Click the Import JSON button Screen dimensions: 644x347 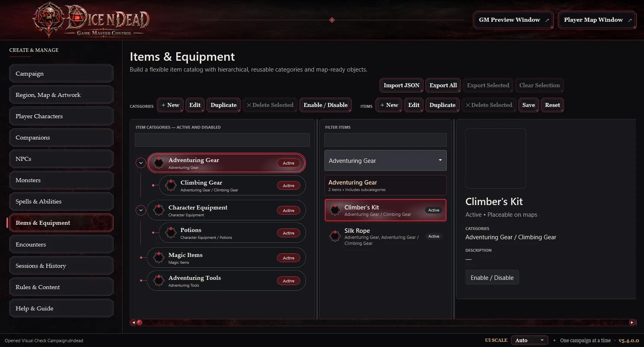coord(401,85)
